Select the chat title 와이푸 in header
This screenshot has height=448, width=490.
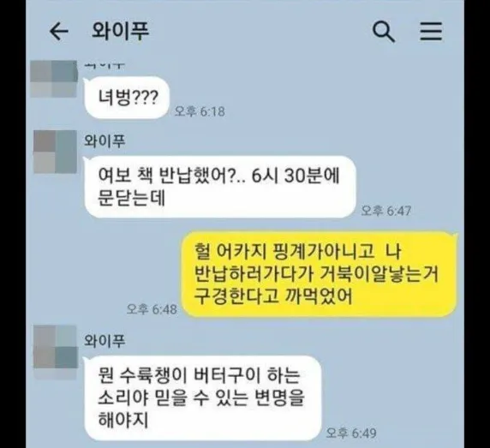pyautogui.click(x=120, y=31)
